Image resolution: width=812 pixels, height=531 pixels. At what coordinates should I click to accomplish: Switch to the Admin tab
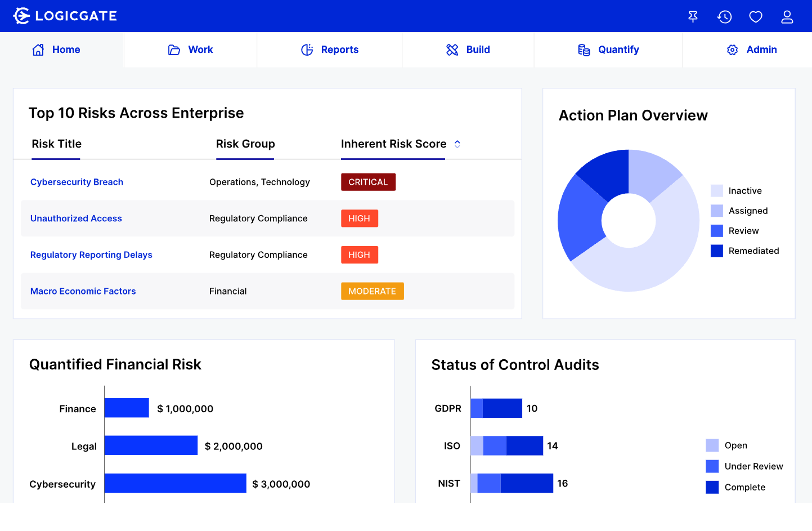tap(752, 50)
